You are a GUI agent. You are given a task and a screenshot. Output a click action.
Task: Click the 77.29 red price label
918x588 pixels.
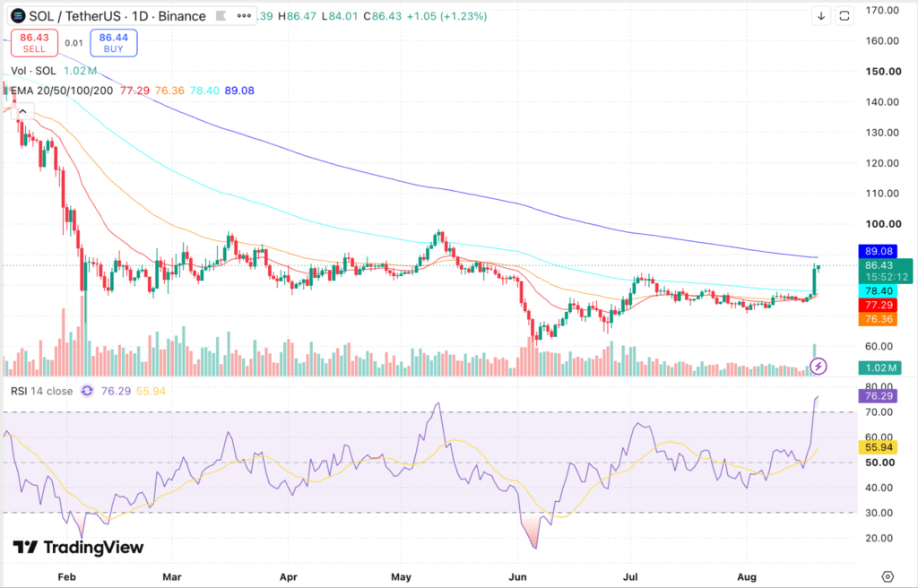click(879, 305)
